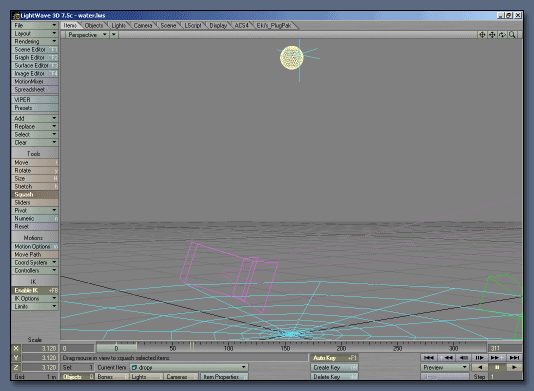This screenshot has height=391, width=534.
Task: Click the Create Key button
Action: [x=334, y=367]
